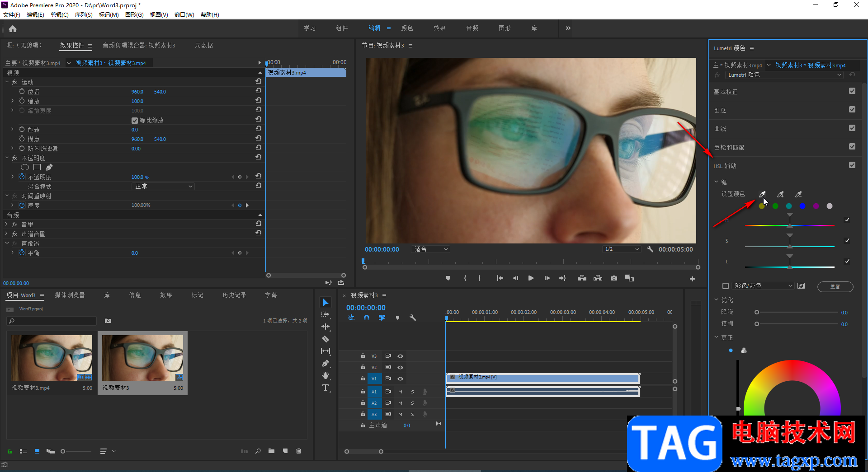The height and width of the screenshot is (472, 868).
Task: Open the Color/Gray dropdown
Action: [764, 286]
